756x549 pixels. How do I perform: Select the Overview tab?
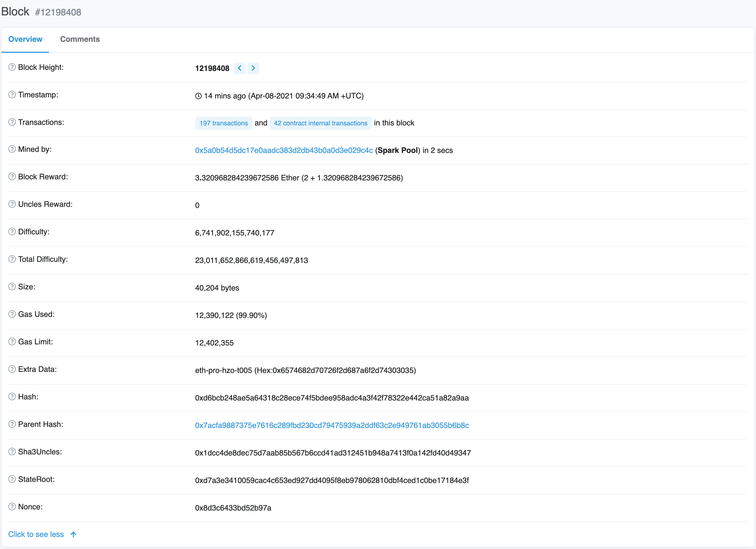tap(25, 39)
